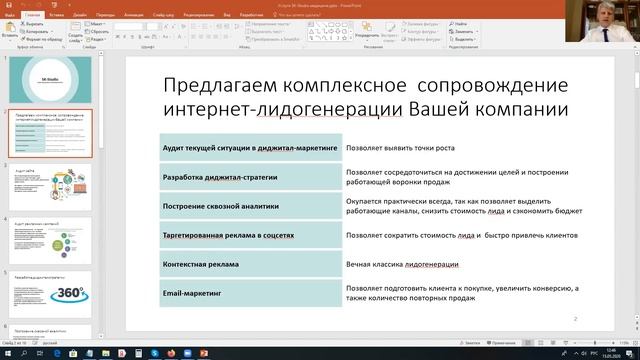Switch to the Вид ribbon tab

(x=227, y=15)
